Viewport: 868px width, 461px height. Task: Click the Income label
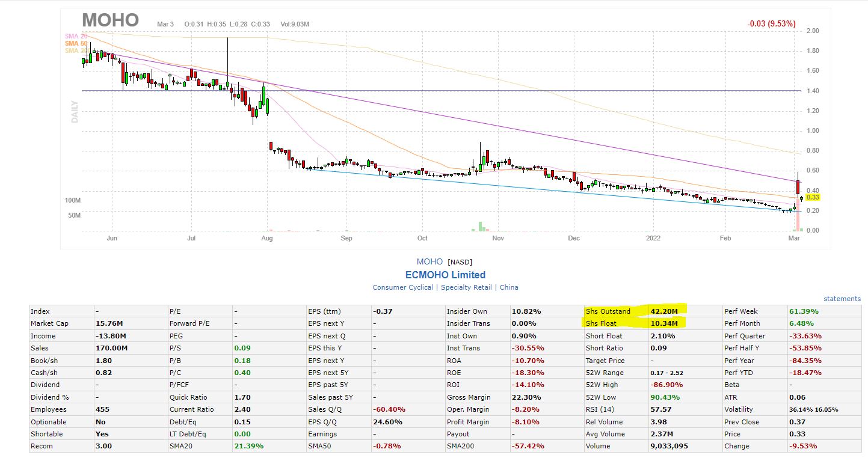click(x=43, y=336)
